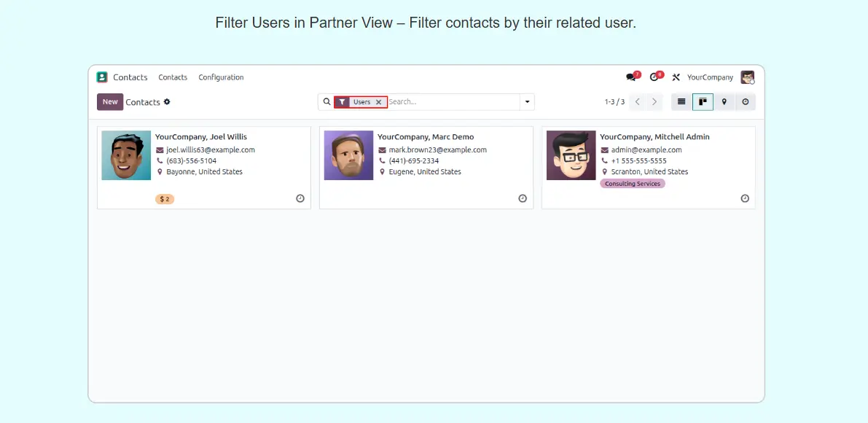Open the activities clock icon in navbar
This screenshot has width=868, height=423.
pyautogui.click(x=654, y=77)
